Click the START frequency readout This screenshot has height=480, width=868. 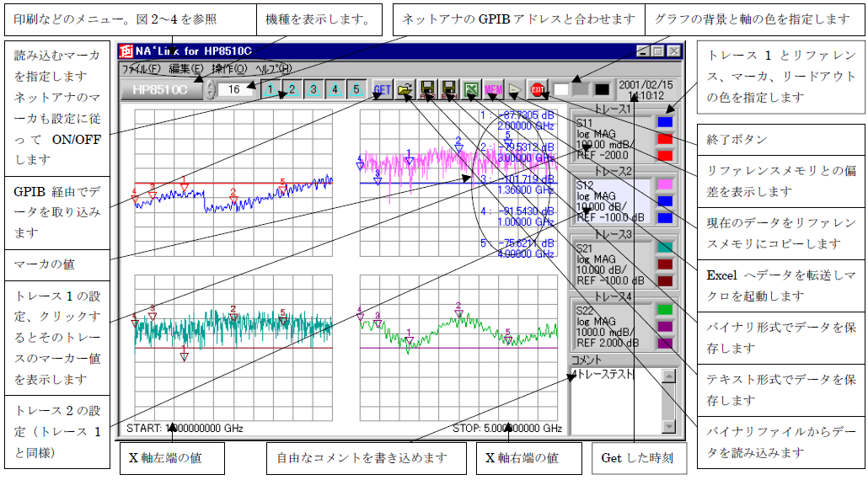click(185, 429)
